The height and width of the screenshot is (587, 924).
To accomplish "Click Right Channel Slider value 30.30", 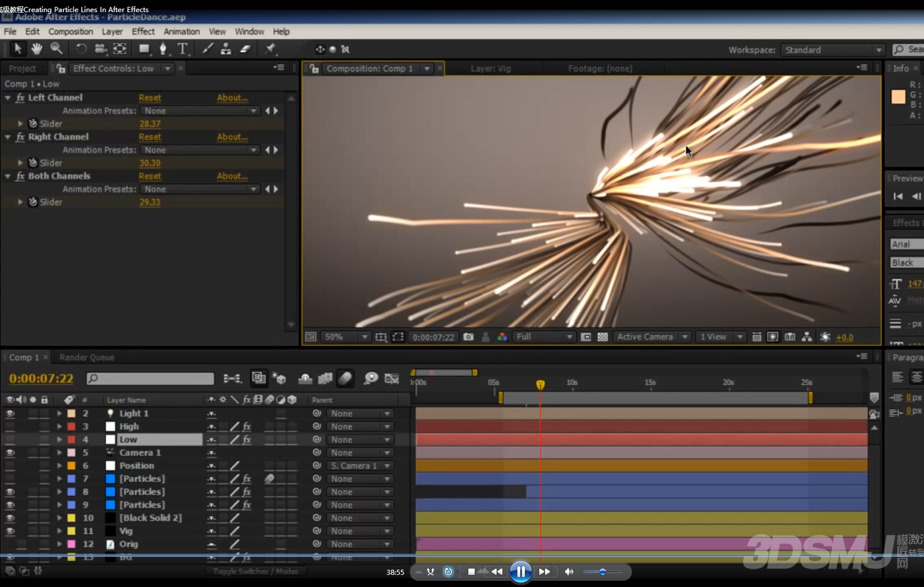I will click(x=150, y=163).
